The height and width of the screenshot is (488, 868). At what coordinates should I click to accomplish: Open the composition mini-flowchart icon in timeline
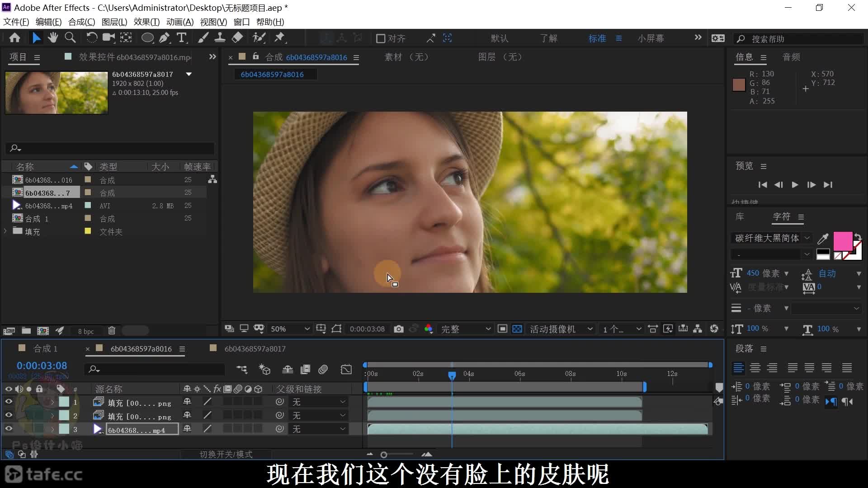click(242, 370)
